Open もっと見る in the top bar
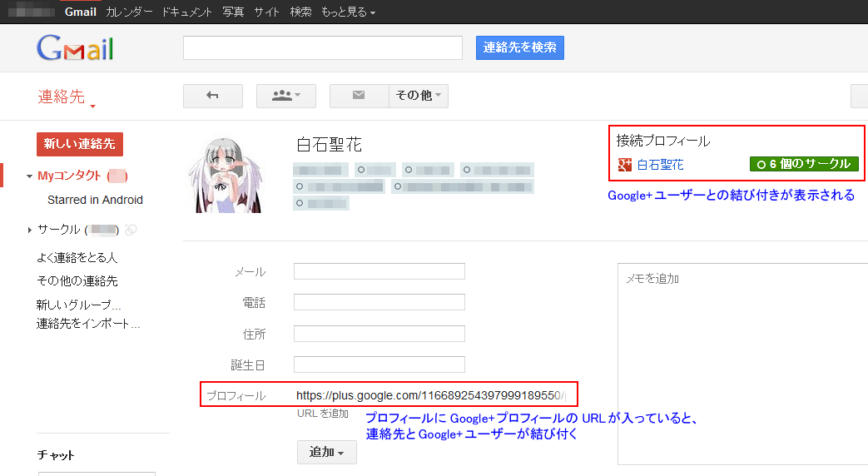Screen dimensions: 868x476 click(347, 12)
